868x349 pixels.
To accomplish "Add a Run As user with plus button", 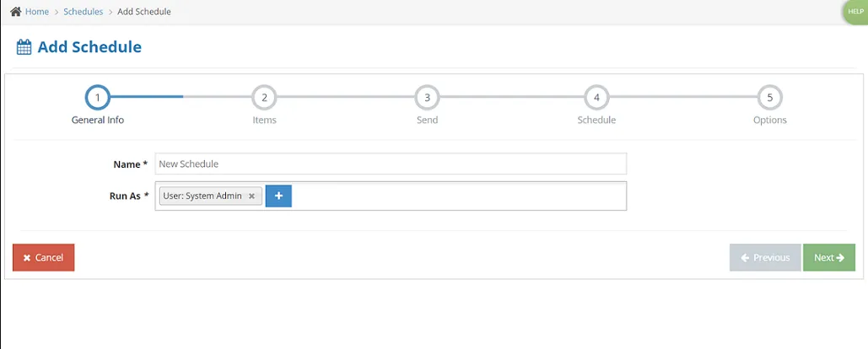I will pos(278,196).
